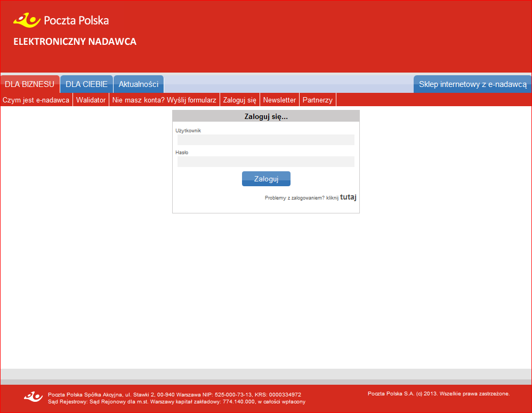Click the Hasło label

tap(182, 153)
